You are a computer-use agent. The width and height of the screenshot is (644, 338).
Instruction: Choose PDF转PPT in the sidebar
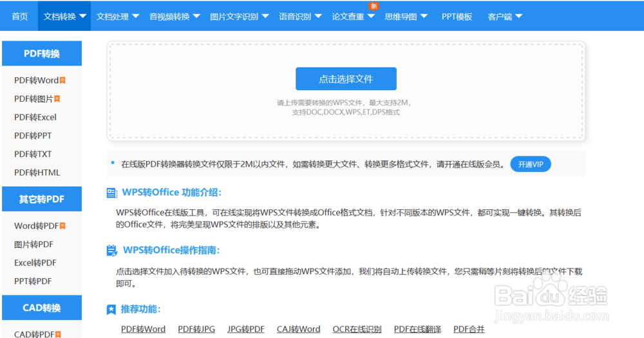(x=33, y=136)
